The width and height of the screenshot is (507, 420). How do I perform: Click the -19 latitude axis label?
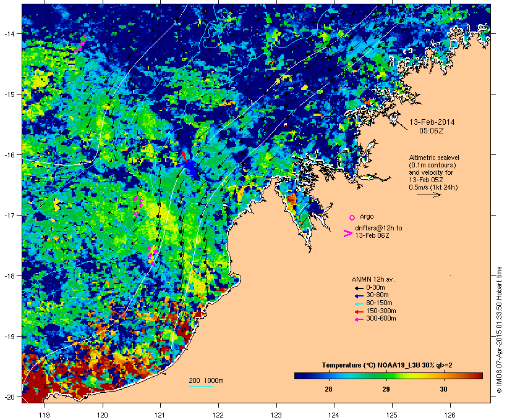[9, 337]
